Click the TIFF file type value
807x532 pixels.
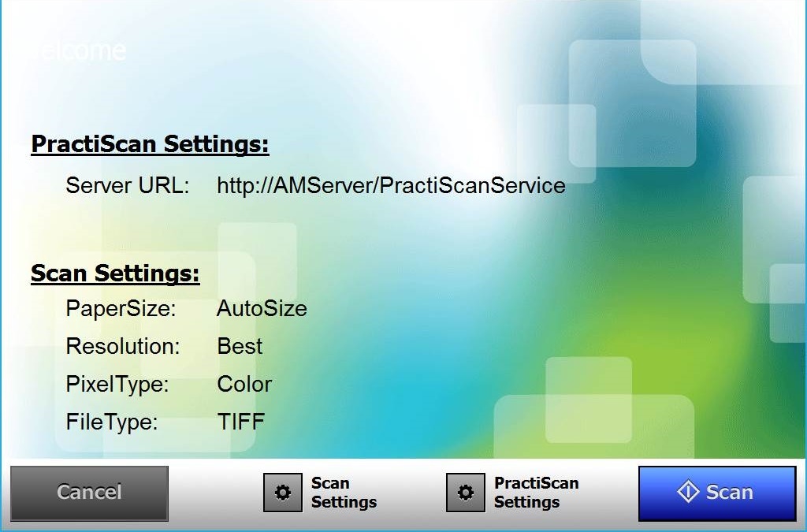pyautogui.click(x=240, y=422)
